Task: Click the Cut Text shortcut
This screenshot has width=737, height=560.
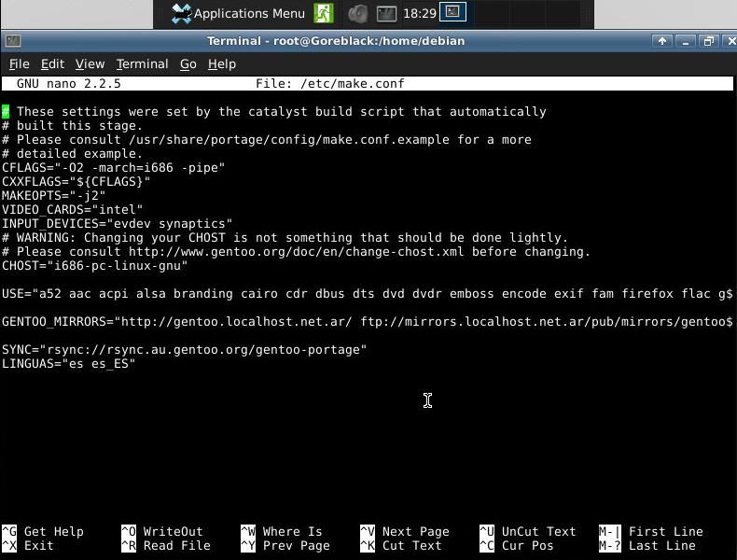Action: [401, 546]
